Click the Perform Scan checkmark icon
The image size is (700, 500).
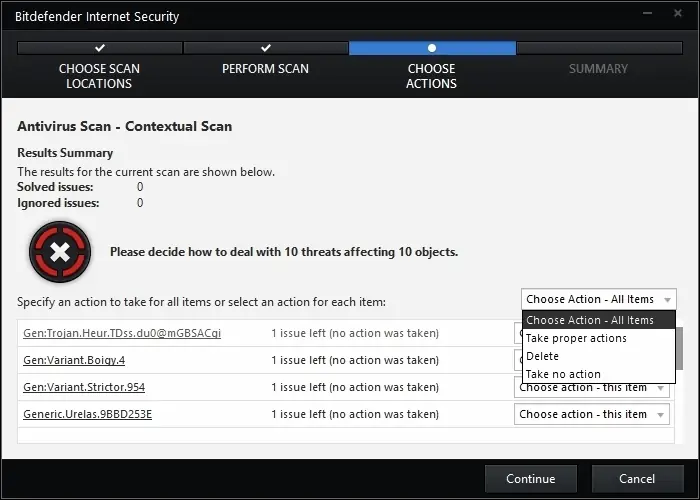pos(266,47)
